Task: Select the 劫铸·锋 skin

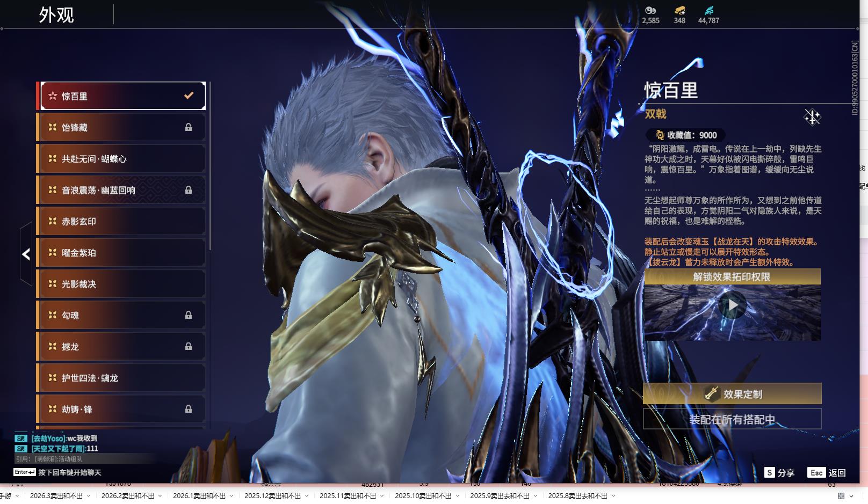Action: (x=121, y=409)
